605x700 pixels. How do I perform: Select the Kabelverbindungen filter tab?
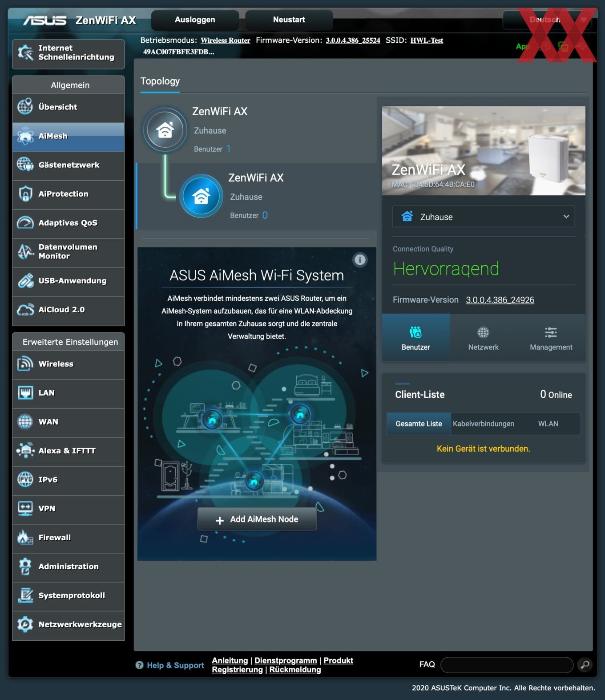coord(483,424)
